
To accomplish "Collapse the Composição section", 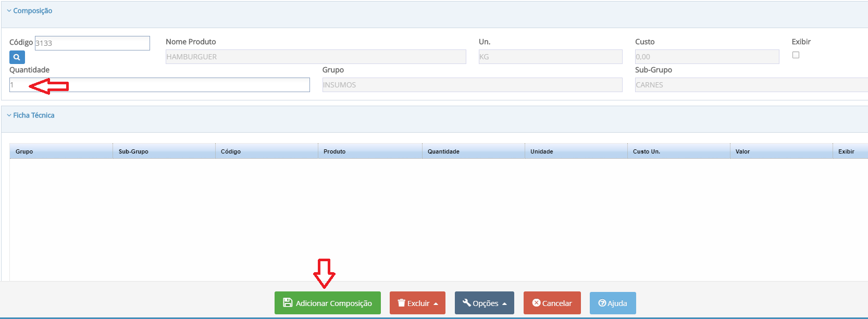I will tap(30, 10).
